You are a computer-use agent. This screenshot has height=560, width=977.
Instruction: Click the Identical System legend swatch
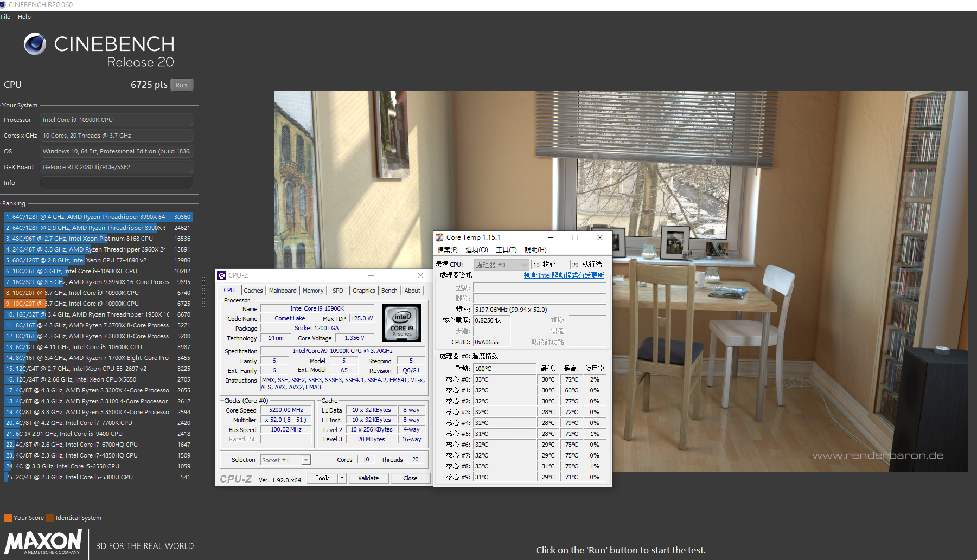point(50,518)
